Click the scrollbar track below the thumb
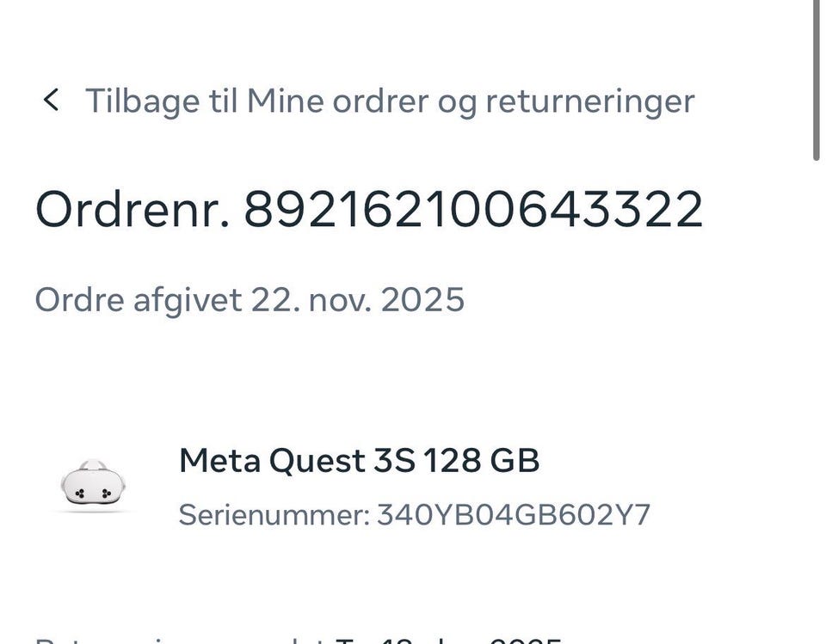This screenshot has height=644, width=826. pos(817,387)
